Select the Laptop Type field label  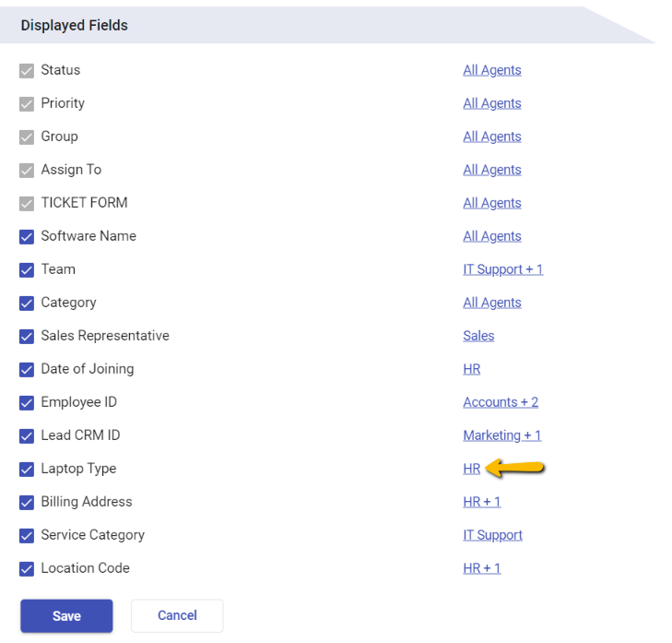point(78,469)
